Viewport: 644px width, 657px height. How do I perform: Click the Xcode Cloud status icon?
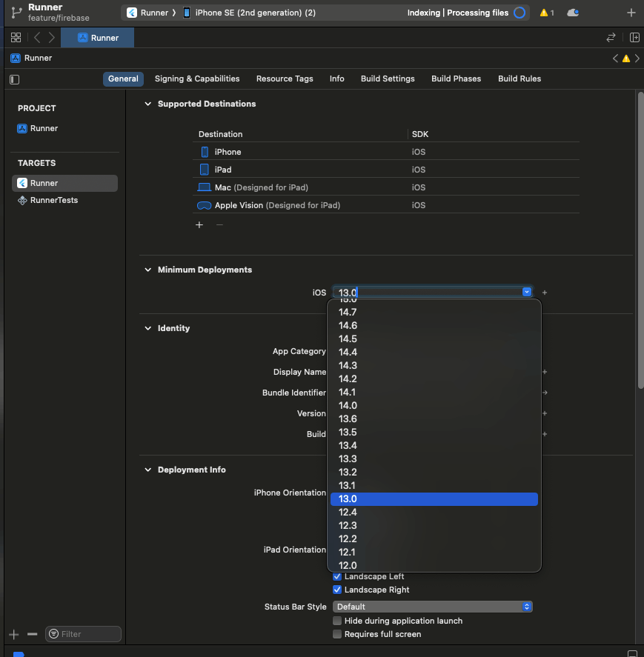573,13
